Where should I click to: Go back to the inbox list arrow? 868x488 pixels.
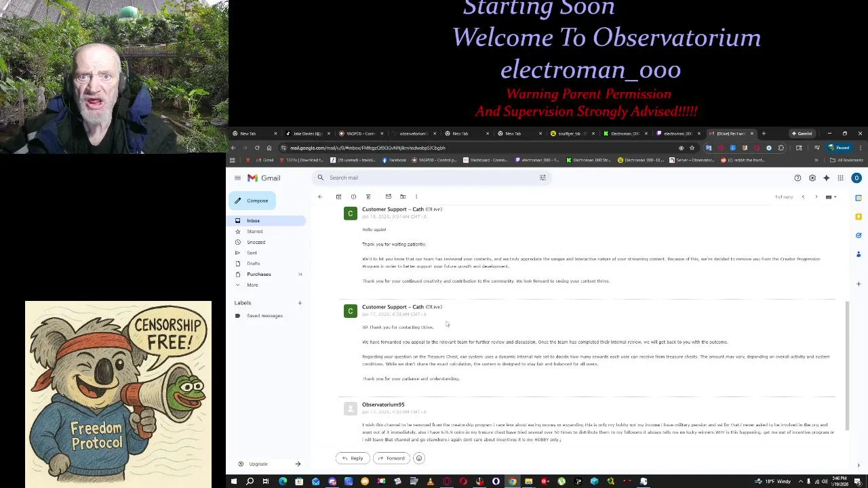point(320,197)
